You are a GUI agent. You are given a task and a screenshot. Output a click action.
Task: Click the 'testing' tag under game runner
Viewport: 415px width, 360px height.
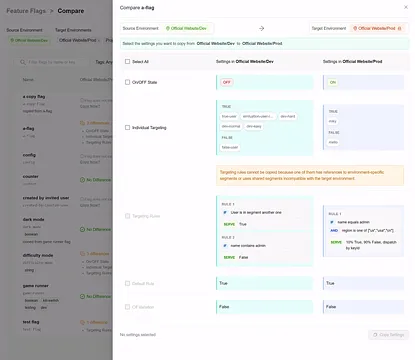(30, 307)
